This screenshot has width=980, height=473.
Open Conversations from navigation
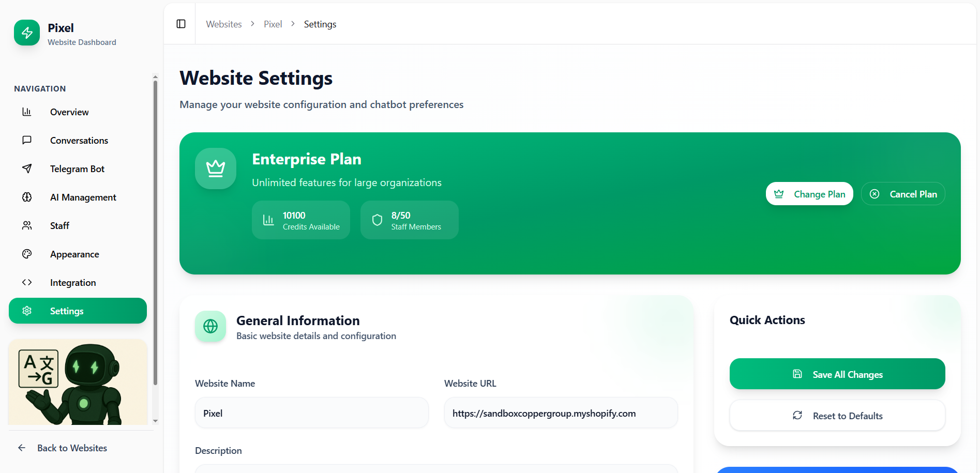click(x=78, y=140)
